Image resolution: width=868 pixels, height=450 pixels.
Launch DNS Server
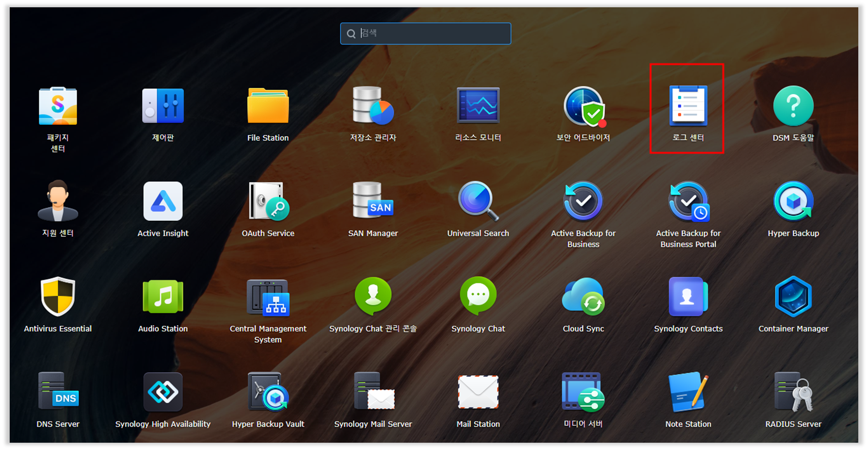(58, 392)
